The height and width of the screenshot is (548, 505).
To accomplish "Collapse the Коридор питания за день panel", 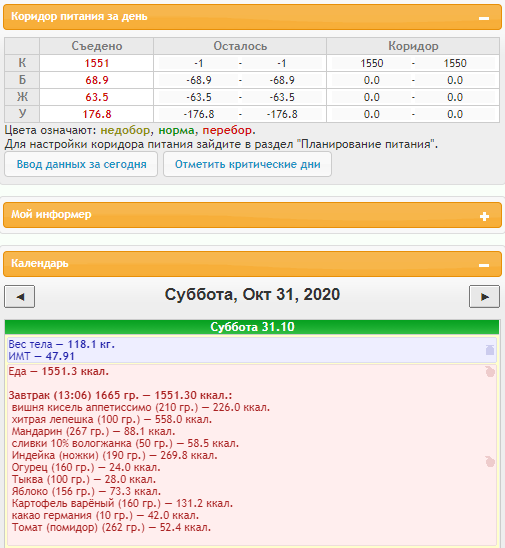I will [x=484, y=18].
